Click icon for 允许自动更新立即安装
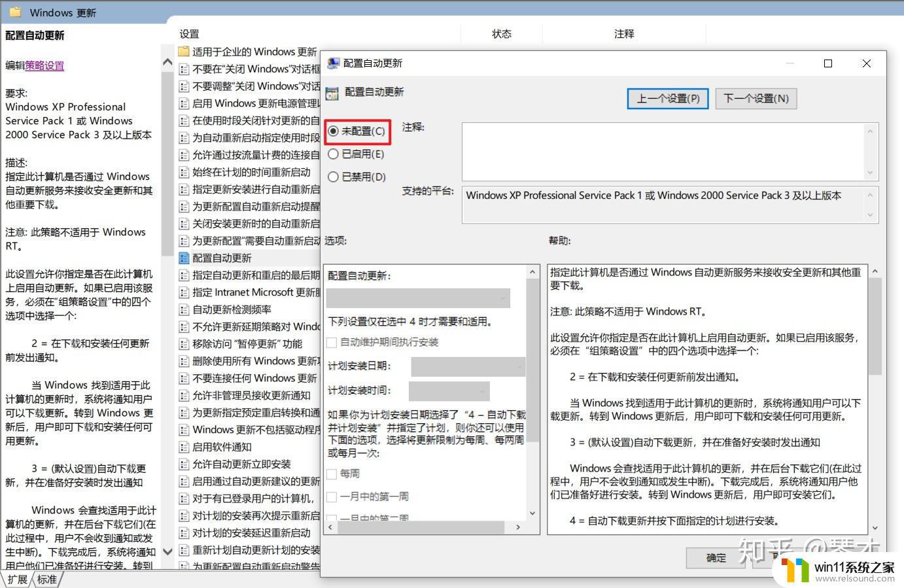Viewport: 904px width, 588px height. (x=184, y=464)
